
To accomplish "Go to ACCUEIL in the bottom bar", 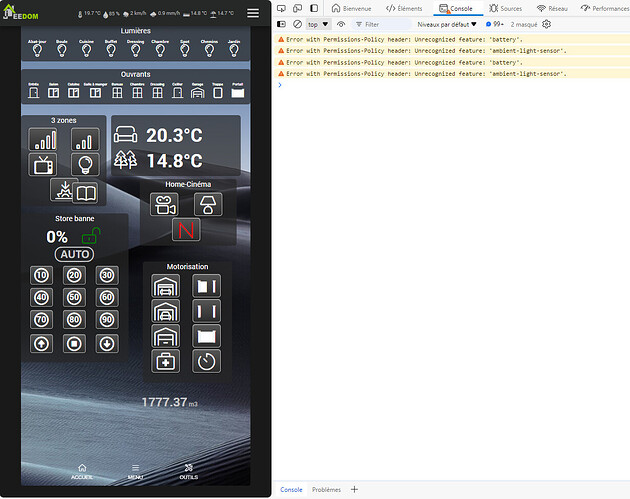I will point(82,472).
